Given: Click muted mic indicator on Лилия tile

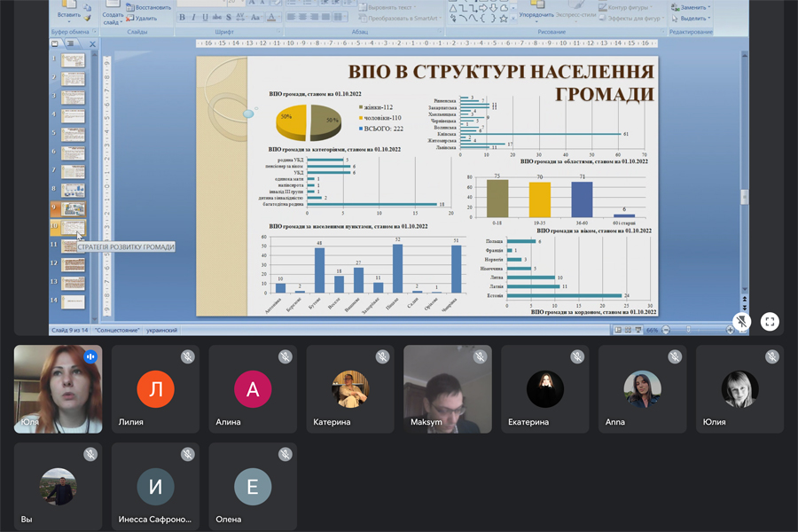Looking at the screenshot, I should [x=188, y=356].
